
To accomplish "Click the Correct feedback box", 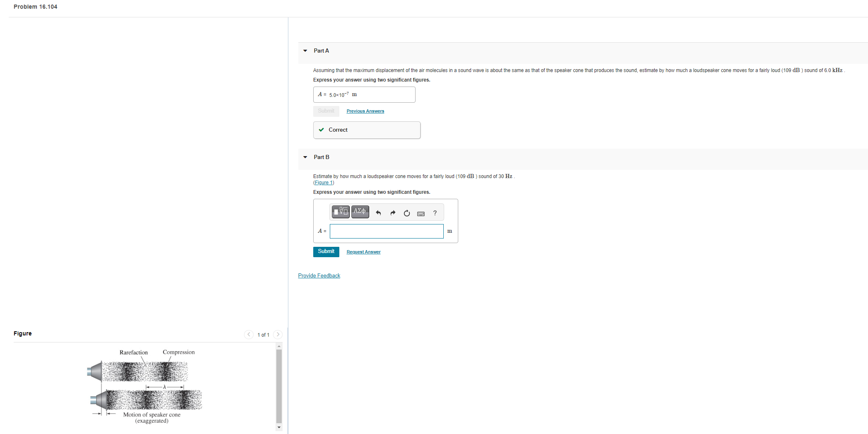I will click(x=367, y=130).
